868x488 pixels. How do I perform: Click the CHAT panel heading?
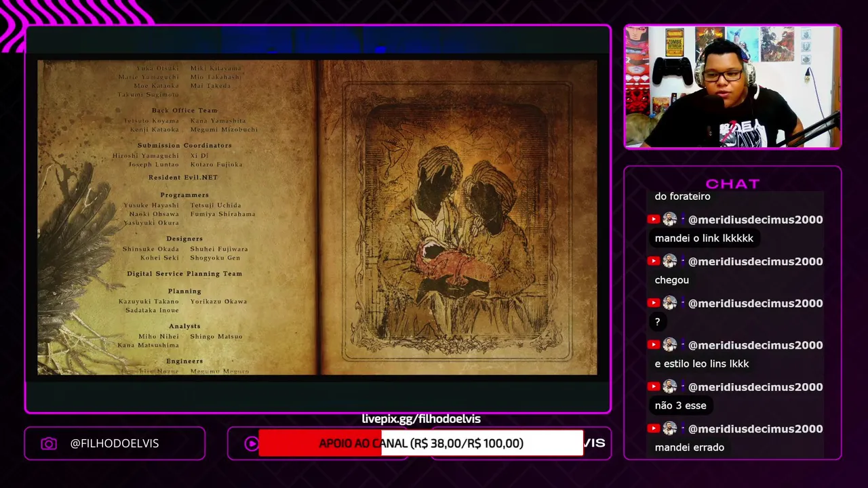point(732,184)
